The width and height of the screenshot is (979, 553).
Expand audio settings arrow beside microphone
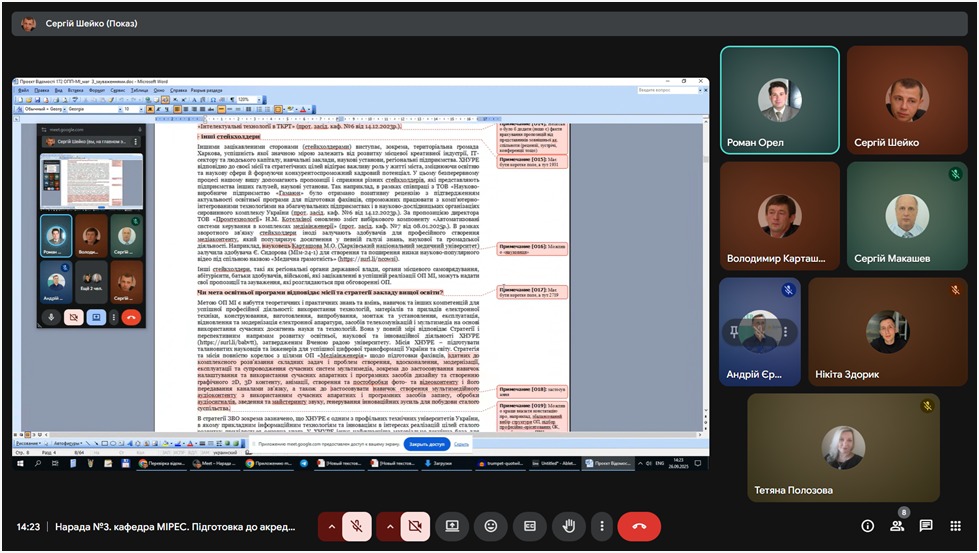pyautogui.click(x=331, y=525)
